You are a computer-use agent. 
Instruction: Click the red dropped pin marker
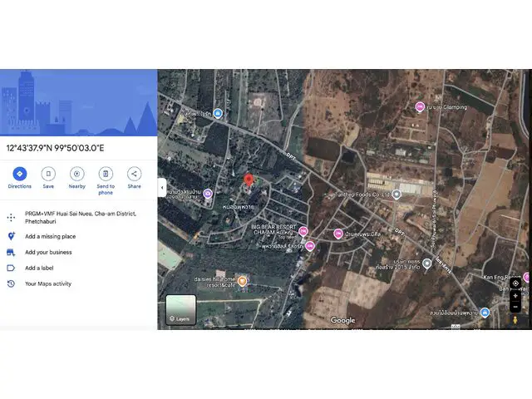[247, 180]
